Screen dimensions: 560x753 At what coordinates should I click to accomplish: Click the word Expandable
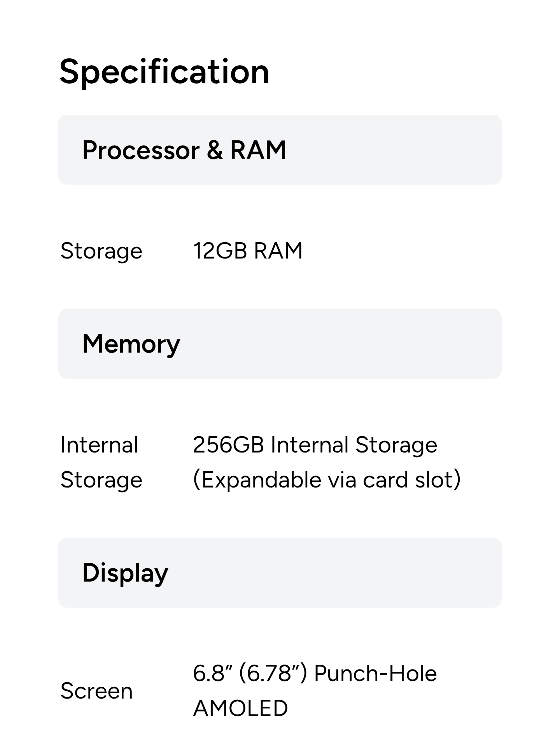click(261, 480)
